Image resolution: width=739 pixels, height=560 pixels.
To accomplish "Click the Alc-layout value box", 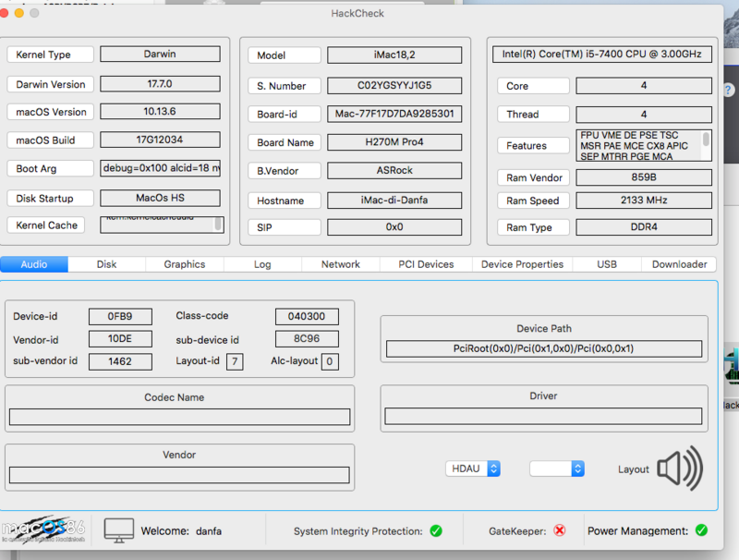I will point(330,361).
